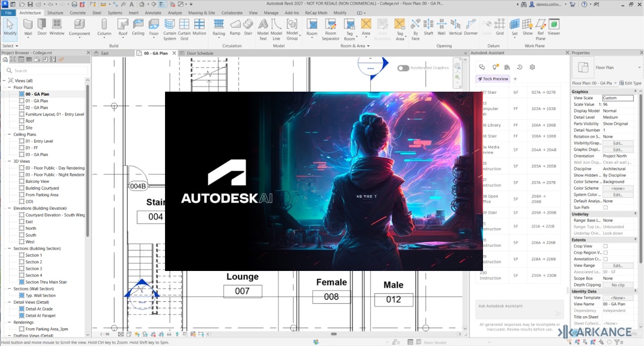Open the Ref Plane tool
Viewport: 644px width, 346px height.
tap(540, 29)
